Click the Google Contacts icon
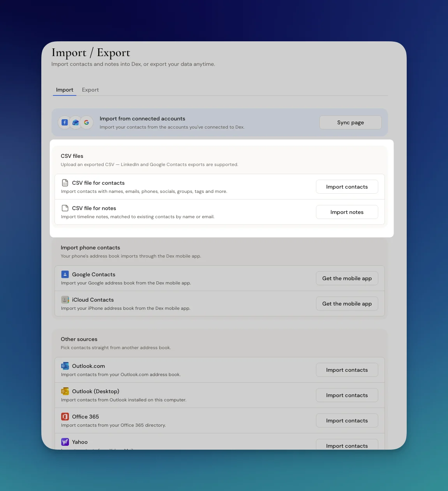Viewport: 448px width, 491px height. click(x=65, y=274)
